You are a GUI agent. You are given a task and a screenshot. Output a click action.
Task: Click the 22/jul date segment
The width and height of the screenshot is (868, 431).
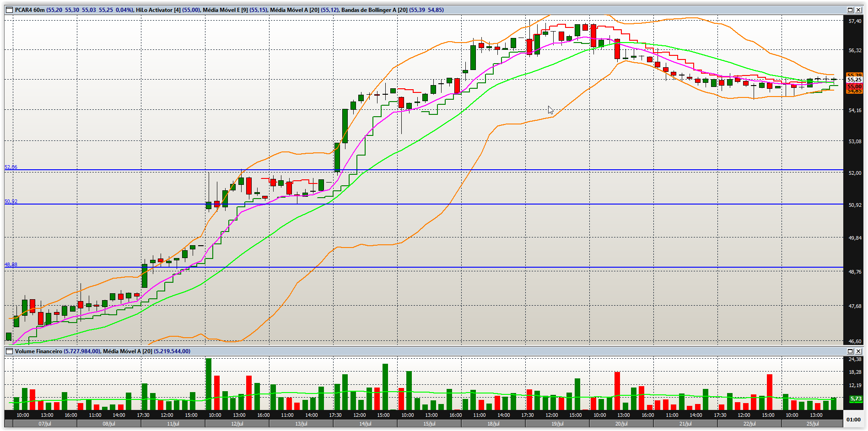(749, 424)
